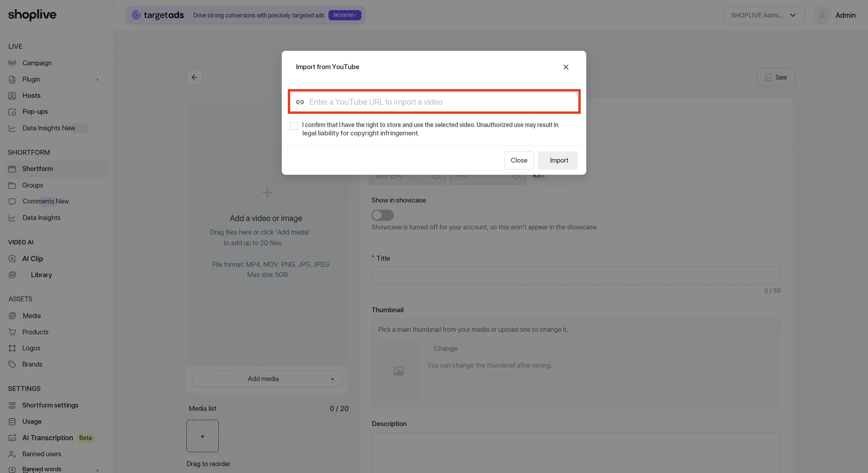
Task: Expand the Plugin submenu arrow
Action: pos(97,79)
